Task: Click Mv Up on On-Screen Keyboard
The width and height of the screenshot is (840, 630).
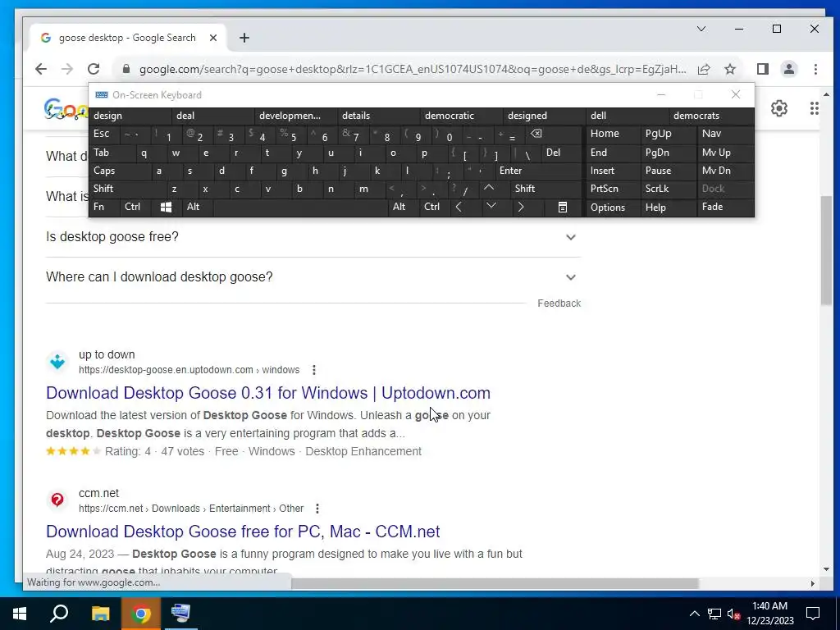Action: pyautogui.click(x=725, y=153)
